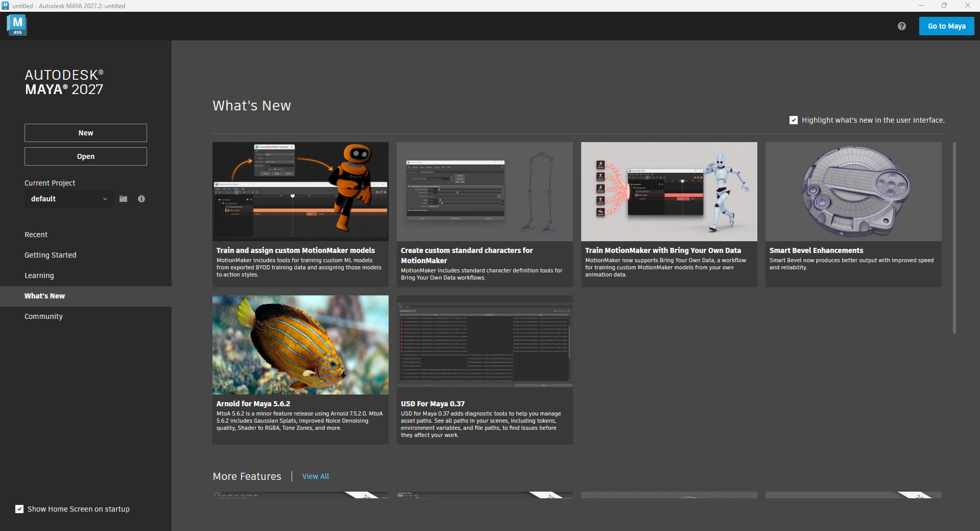
Task: Click the Maya logo icon
Action: click(17, 25)
